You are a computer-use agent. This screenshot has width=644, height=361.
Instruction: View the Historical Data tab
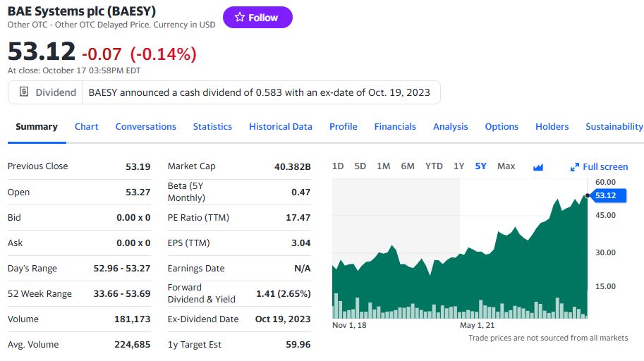281,126
